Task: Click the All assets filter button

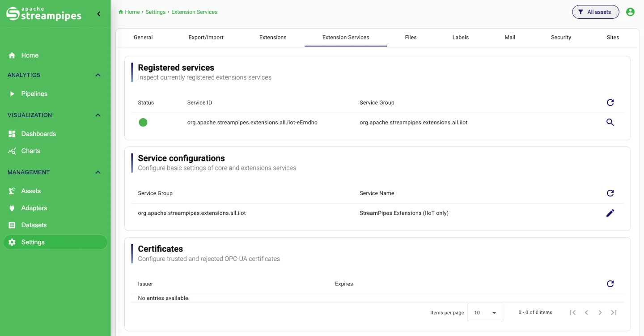Action: pyautogui.click(x=596, y=12)
